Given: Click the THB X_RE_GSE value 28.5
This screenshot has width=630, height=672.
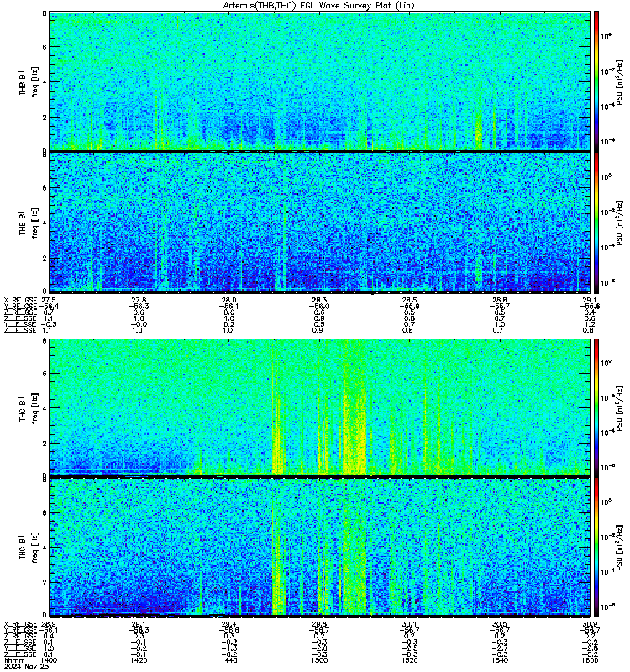Looking at the screenshot, I should (409, 300).
